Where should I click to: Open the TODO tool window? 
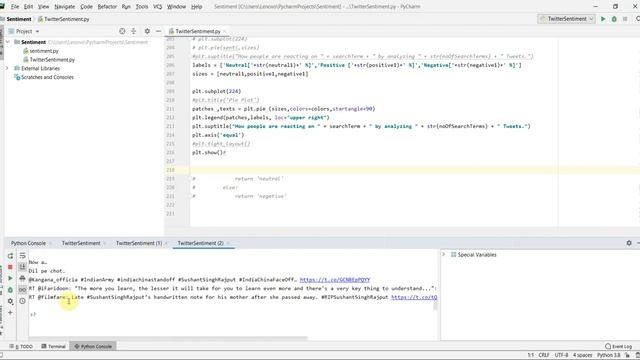[x=21, y=346]
